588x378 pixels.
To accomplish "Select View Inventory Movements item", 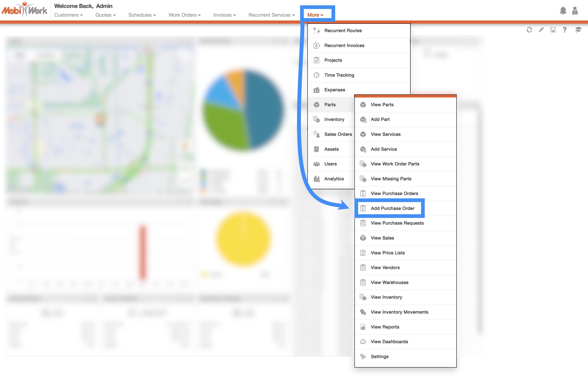I will click(399, 312).
